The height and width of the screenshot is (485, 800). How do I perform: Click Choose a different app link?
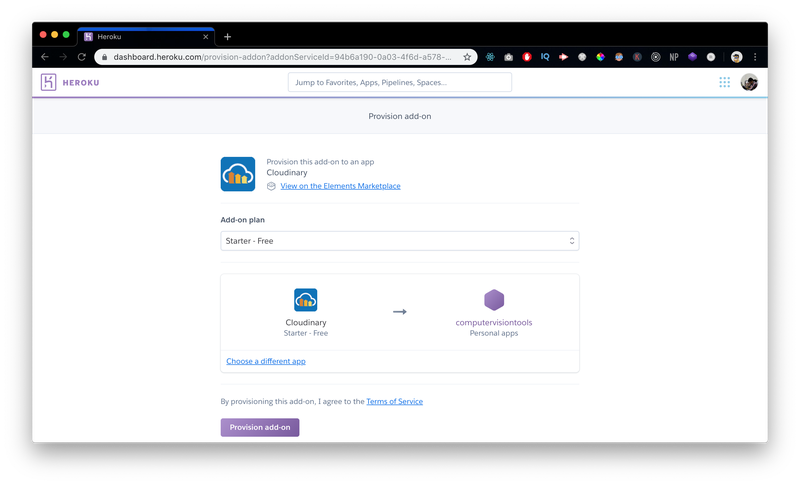pos(266,361)
